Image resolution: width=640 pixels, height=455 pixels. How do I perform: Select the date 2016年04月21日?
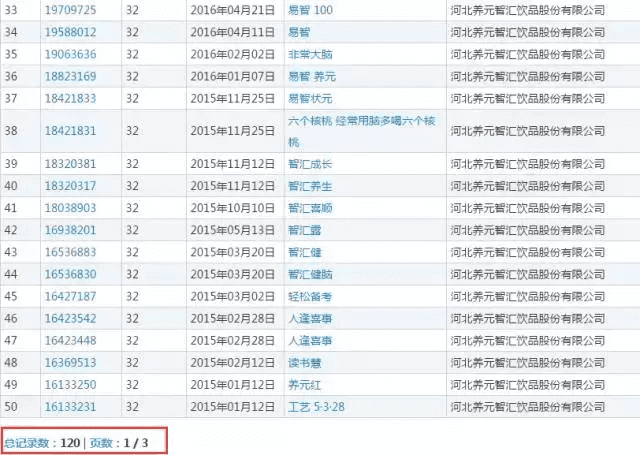(233, 10)
